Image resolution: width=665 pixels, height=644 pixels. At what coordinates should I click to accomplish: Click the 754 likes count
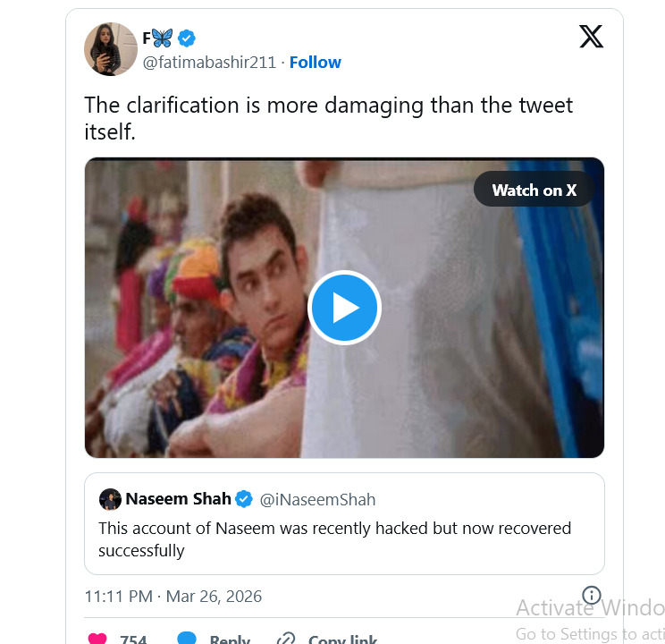click(x=133, y=640)
